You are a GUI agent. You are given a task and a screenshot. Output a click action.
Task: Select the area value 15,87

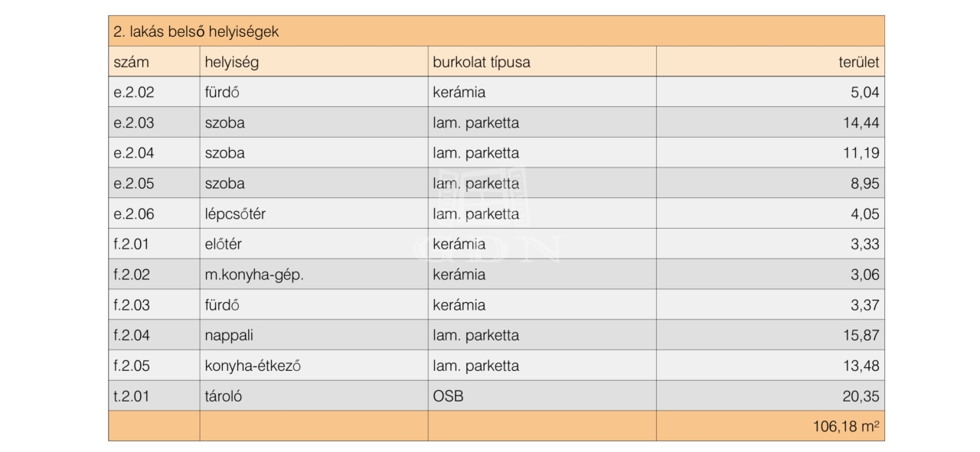(861, 336)
